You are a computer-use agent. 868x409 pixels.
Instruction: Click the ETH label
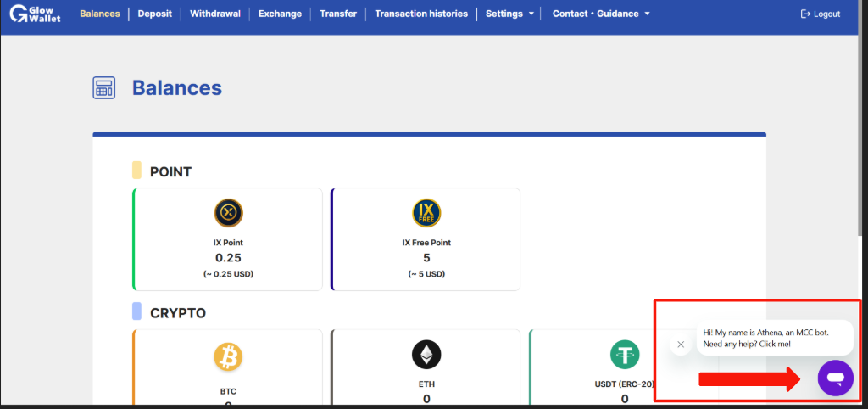click(426, 384)
